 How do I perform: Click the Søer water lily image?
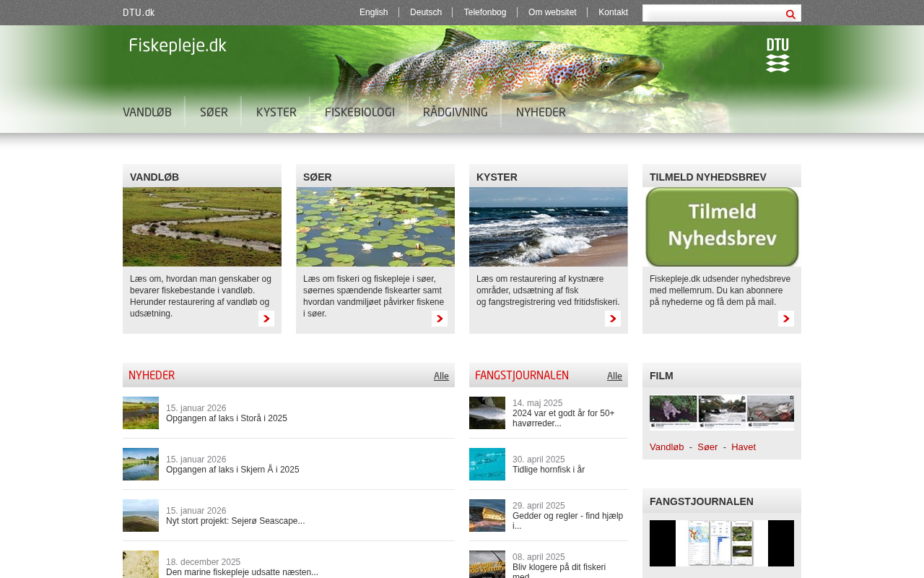point(375,227)
